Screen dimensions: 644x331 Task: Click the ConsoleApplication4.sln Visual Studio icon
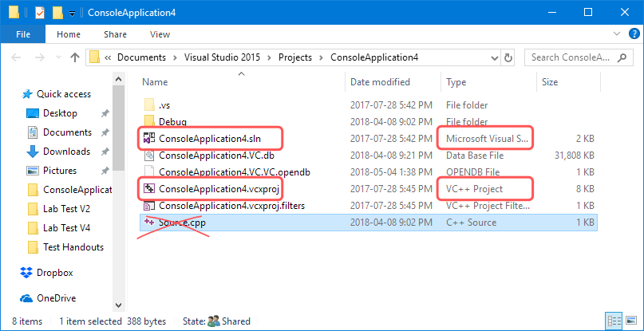[148, 139]
